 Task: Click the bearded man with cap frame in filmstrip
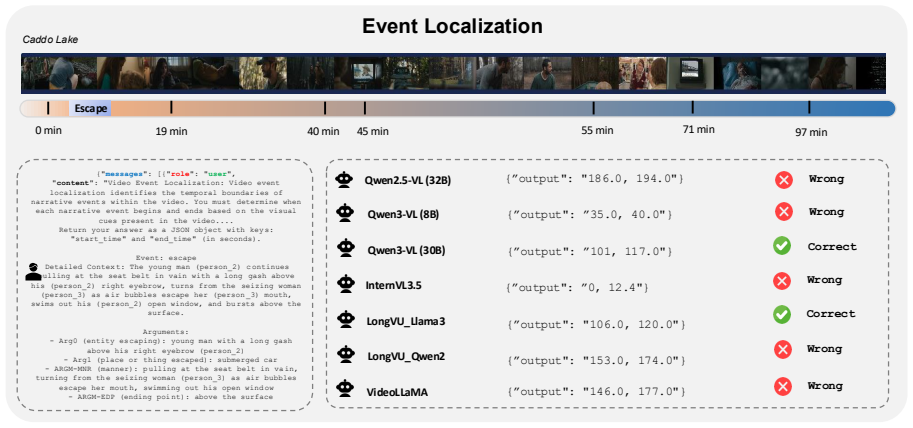263,73
